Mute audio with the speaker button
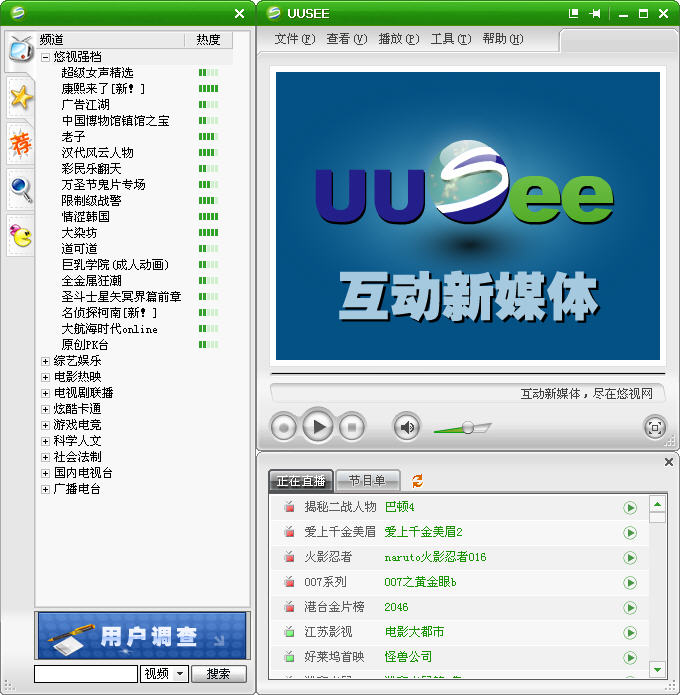Image resolution: width=680 pixels, height=695 pixels. coord(406,427)
